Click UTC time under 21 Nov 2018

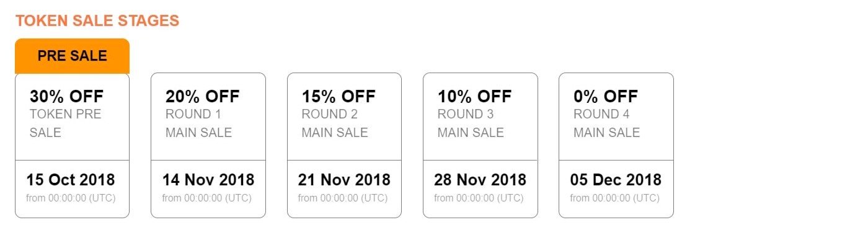pyautogui.click(x=343, y=198)
